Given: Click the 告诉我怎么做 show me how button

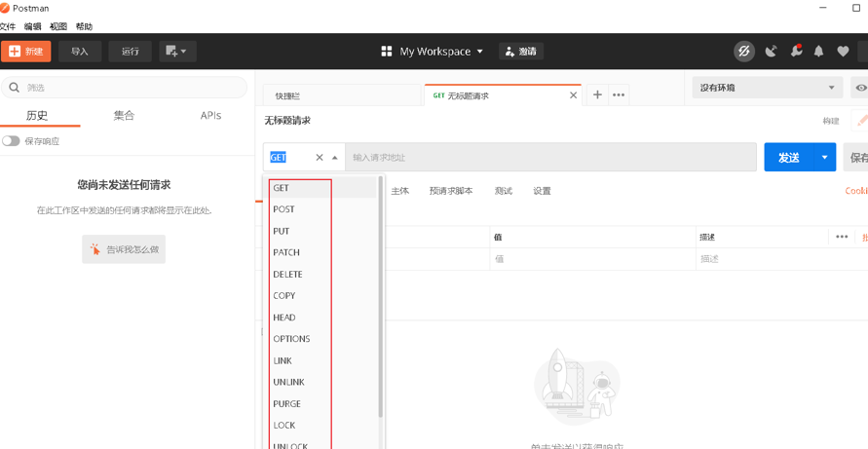Looking at the screenshot, I should 124,249.
